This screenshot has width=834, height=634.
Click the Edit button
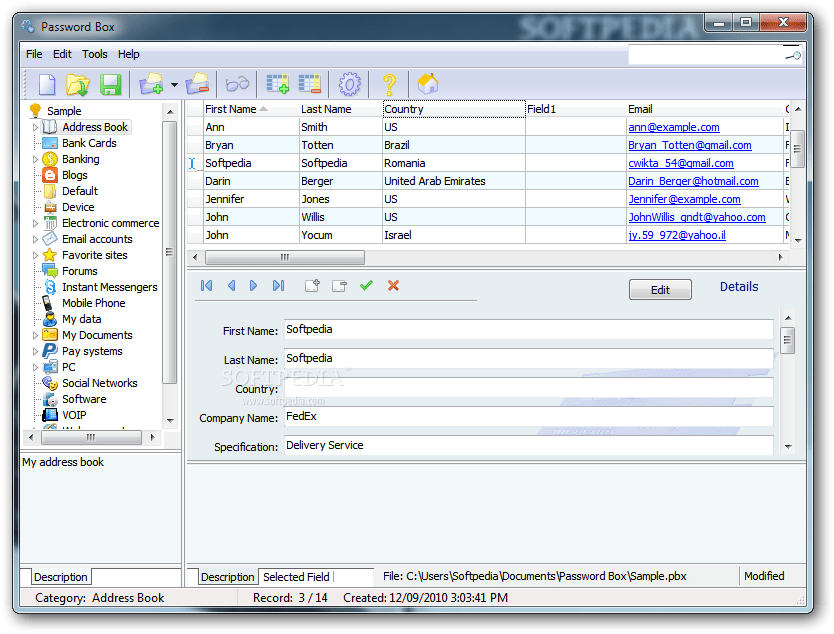pyautogui.click(x=660, y=290)
